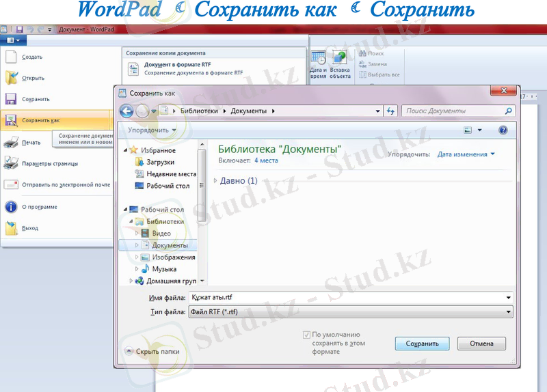Open the file type dropdown
Image resolution: width=547 pixels, height=392 pixels.
click(x=508, y=312)
